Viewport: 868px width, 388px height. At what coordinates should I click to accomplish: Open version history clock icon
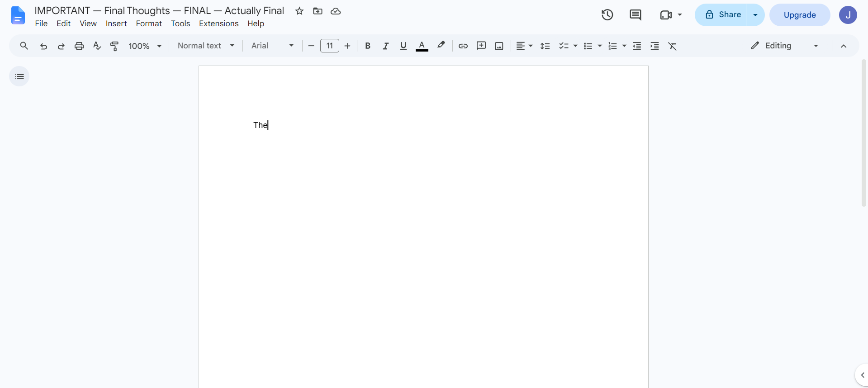coord(607,15)
